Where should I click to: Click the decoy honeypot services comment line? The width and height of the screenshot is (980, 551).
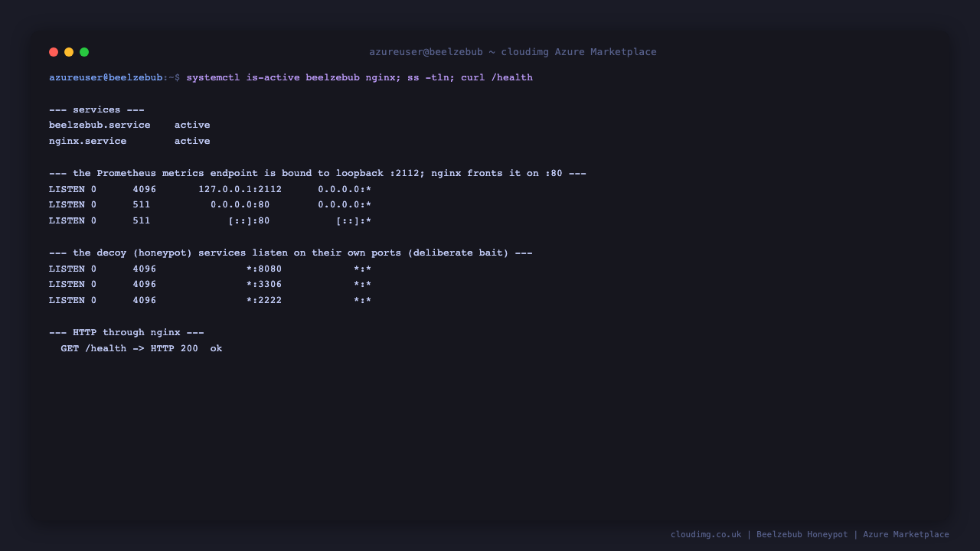pos(291,253)
